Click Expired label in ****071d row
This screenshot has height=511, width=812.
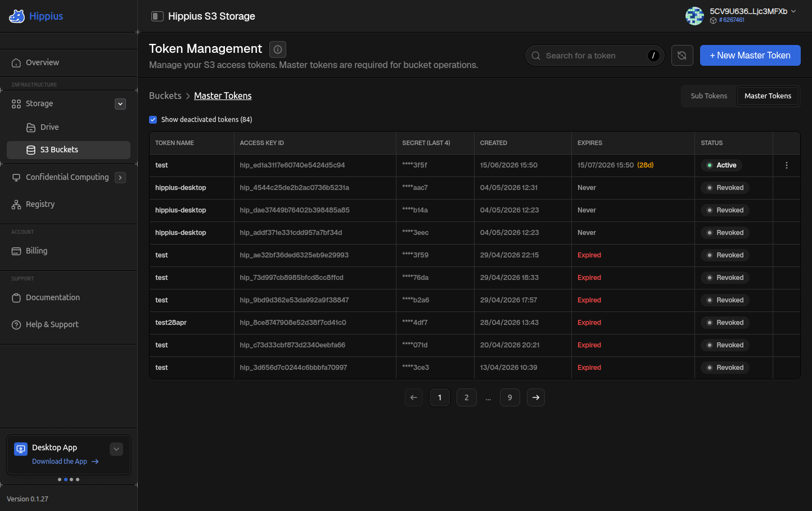[589, 345]
